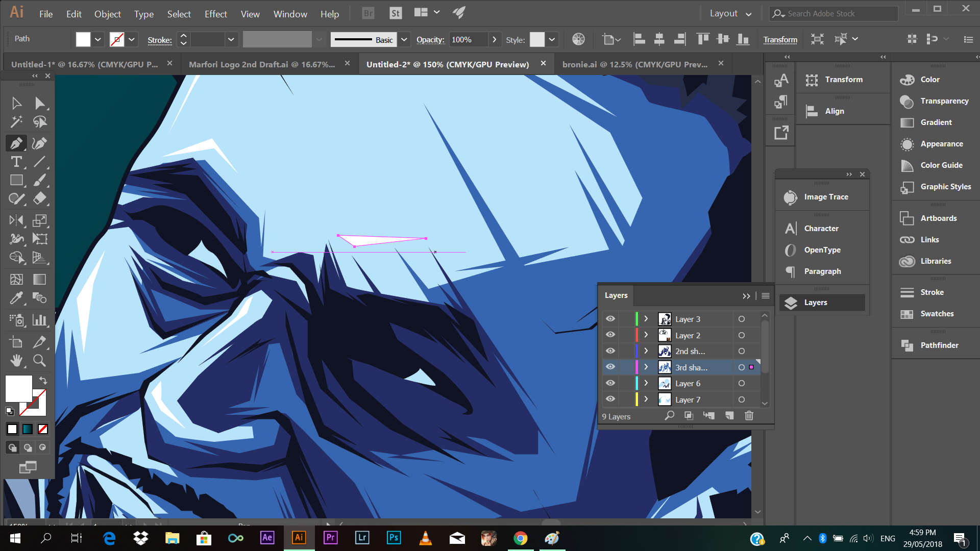Screen dimensions: 980x551
Task: Select the Direct Selection tool
Action: click(x=40, y=103)
